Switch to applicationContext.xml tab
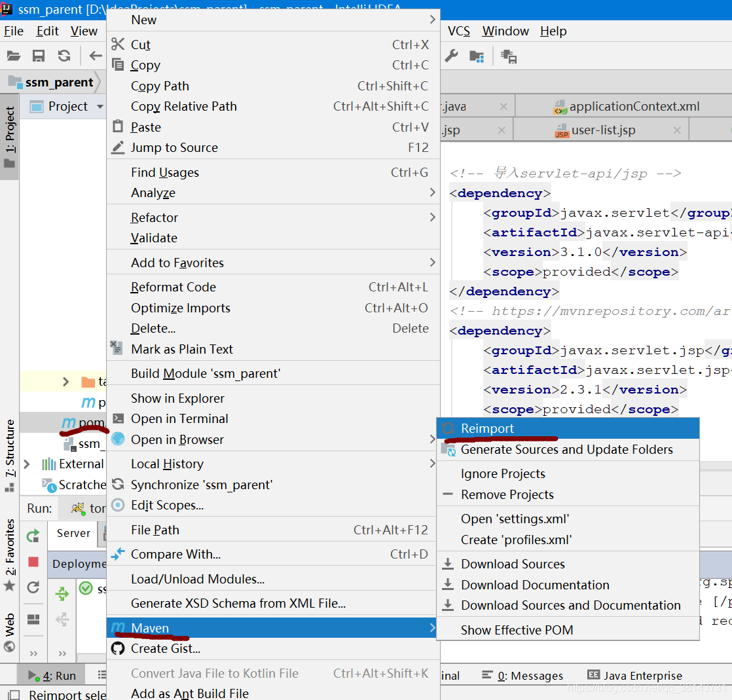 (625, 107)
